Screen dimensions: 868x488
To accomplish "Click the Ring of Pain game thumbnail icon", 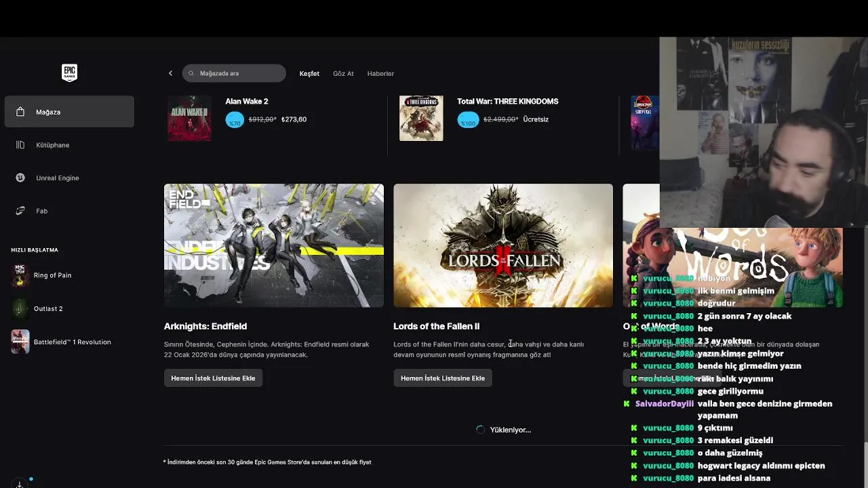I will 20,275.
